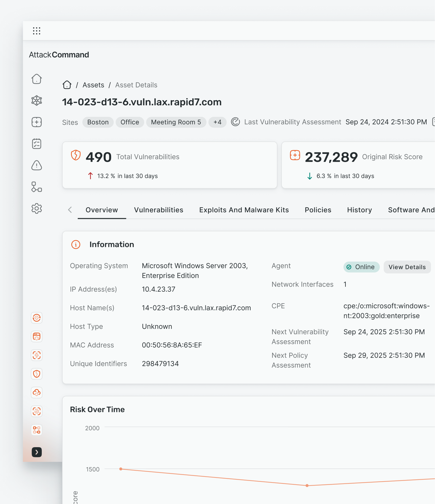Open the Exploits And Malware Kits tab

(x=244, y=210)
